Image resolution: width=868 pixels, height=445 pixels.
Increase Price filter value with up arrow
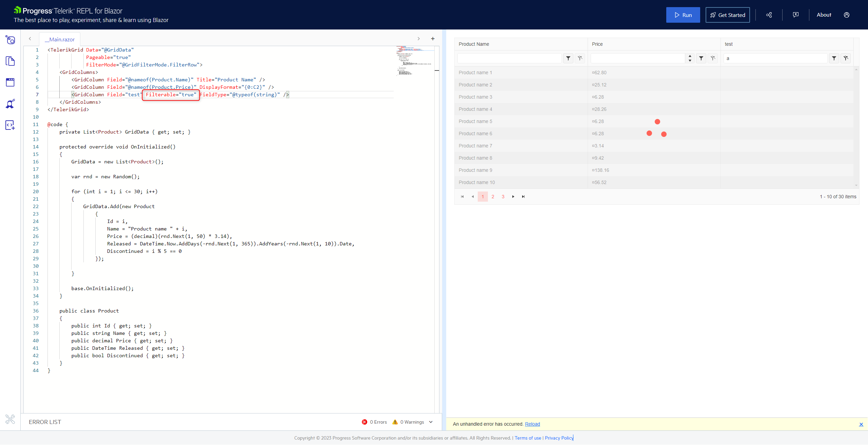(x=690, y=56)
